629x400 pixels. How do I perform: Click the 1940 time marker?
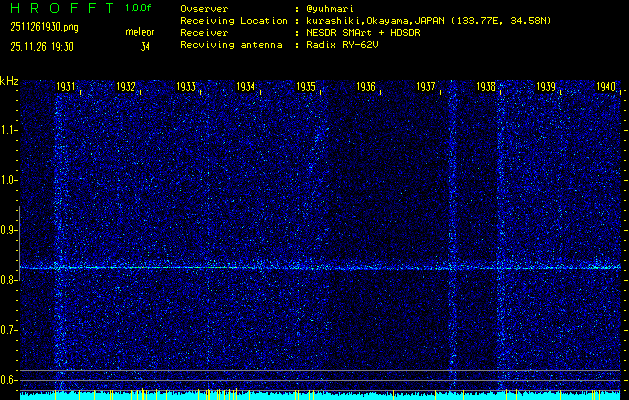(606, 87)
